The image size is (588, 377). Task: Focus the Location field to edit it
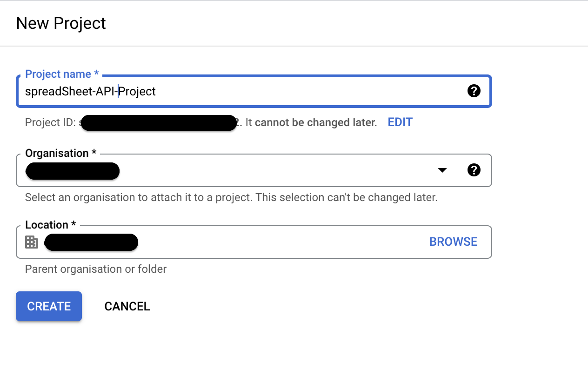[233, 242]
